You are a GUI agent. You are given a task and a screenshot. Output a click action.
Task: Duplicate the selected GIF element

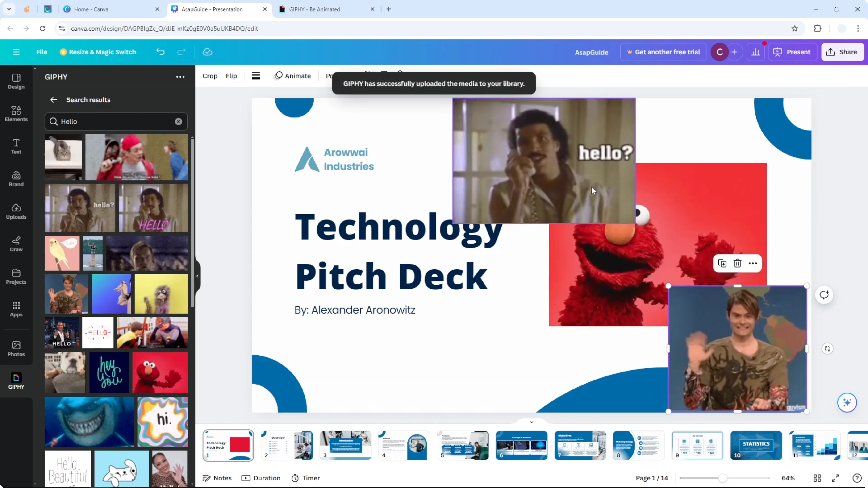[x=722, y=263]
